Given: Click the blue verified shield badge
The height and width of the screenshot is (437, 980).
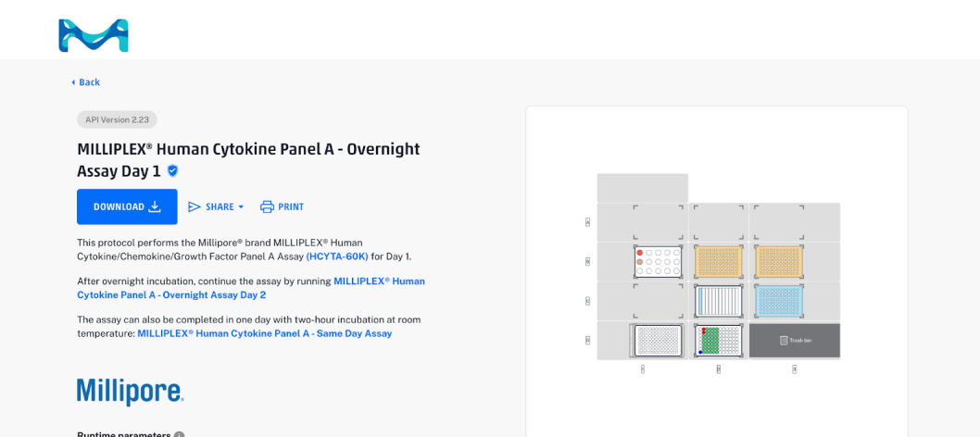Looking at the screenshot, I should click(172, 171).
